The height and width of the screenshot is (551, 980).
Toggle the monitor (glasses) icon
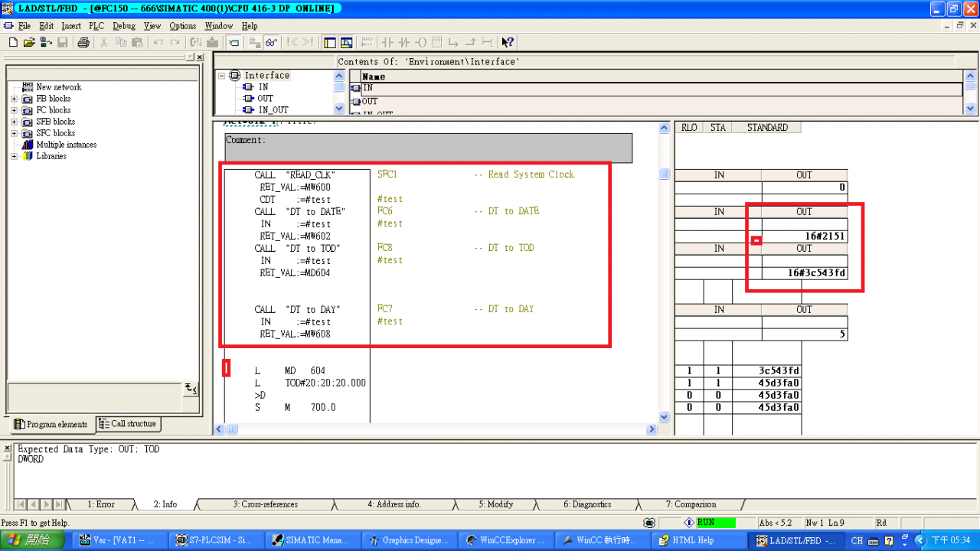[x=271, y=42]
